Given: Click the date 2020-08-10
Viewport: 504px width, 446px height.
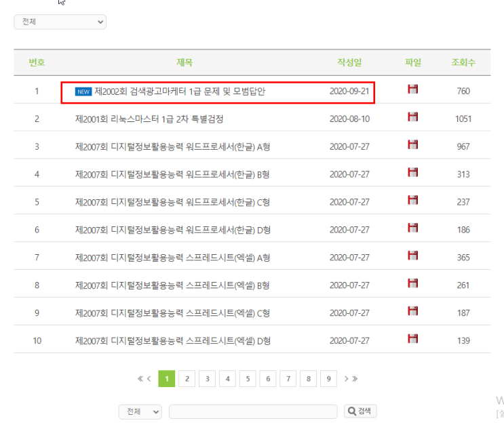Looking at the screenshot, I should tap(349, 119).
